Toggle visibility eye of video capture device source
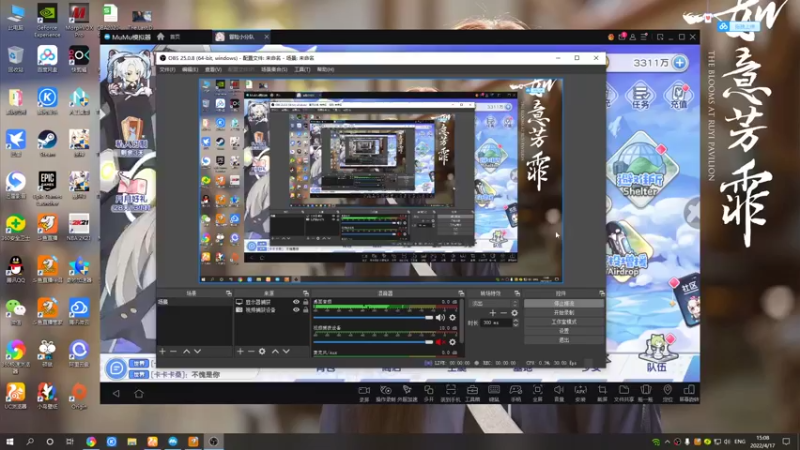This screenshot has width=800, height=450. point(296,310)
